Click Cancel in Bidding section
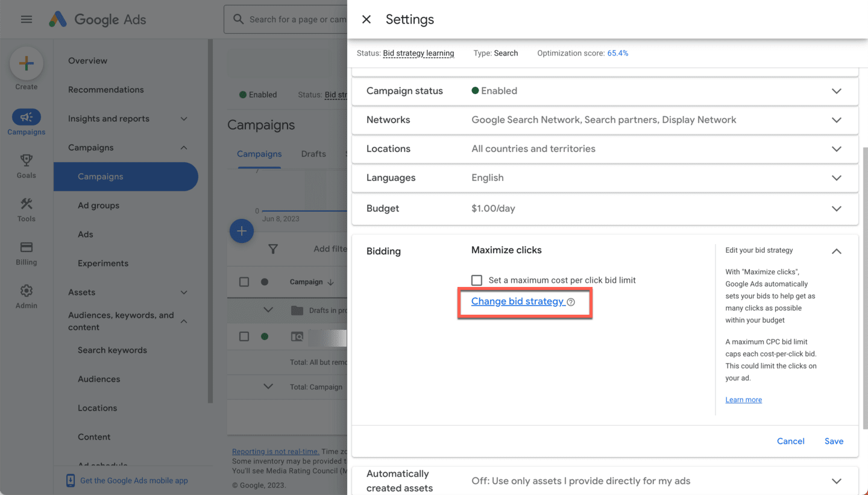 (x=790, y=441)
